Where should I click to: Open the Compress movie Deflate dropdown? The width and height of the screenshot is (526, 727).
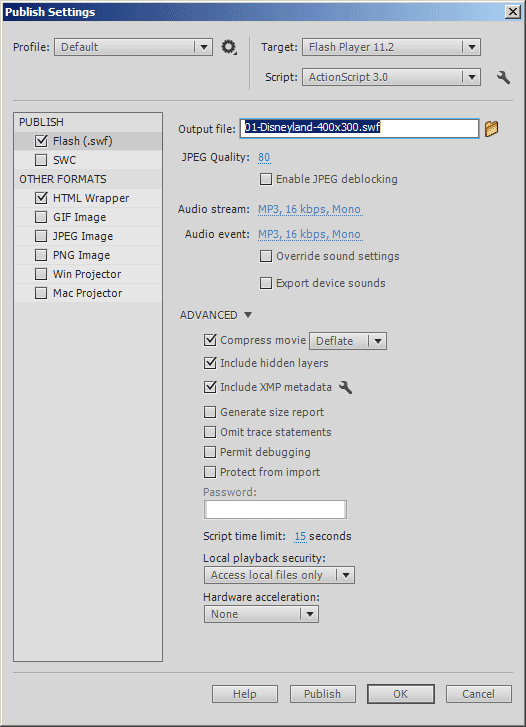point(348,341)
